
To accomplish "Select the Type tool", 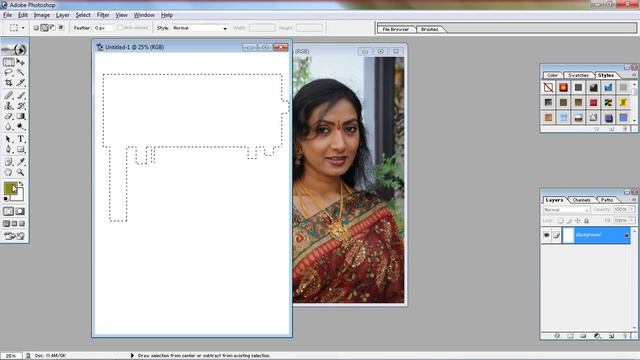I will [x=21, y=139].
